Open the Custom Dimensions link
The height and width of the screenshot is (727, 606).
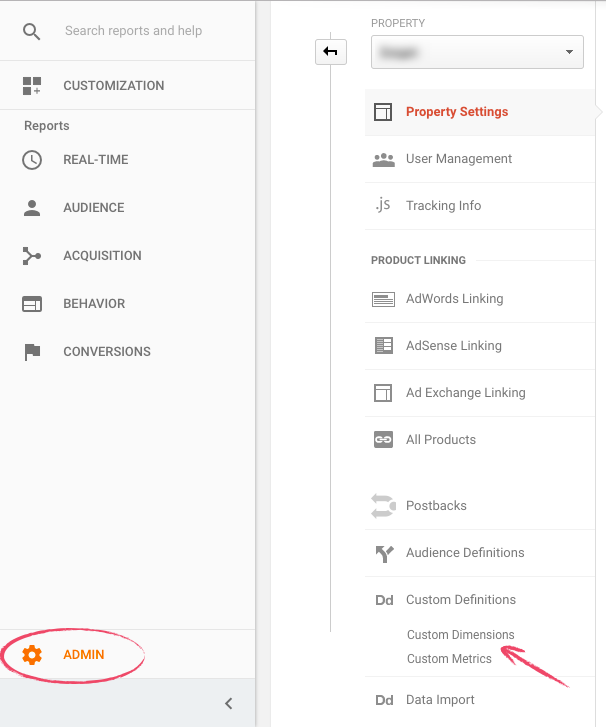(x=460, y=634)
